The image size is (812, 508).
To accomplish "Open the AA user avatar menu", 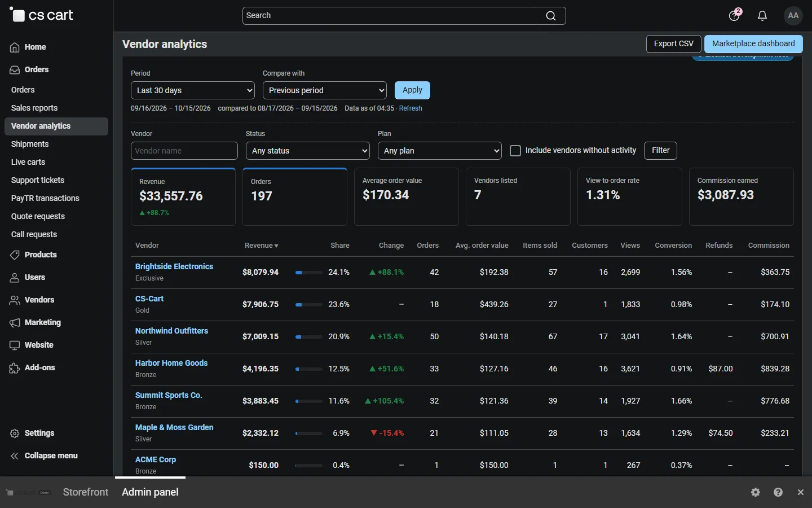I will click(x=793, y=16).
